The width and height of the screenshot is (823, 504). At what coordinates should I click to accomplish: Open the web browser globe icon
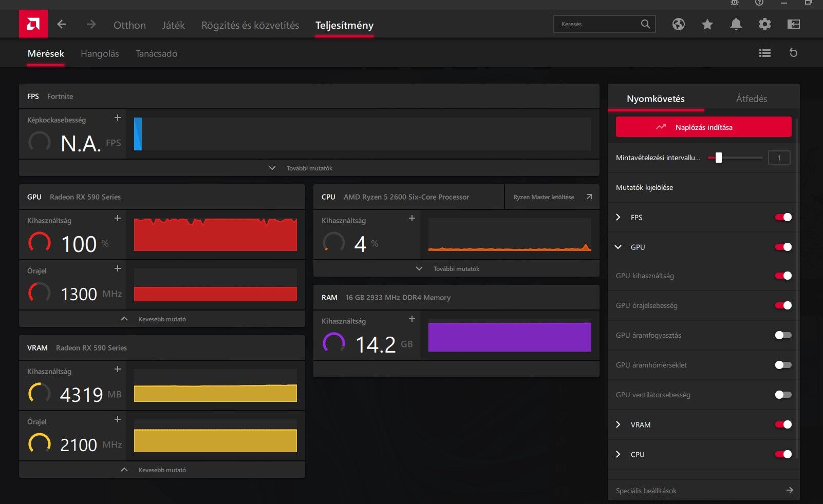pyautogui.click(x=679, y=24)
